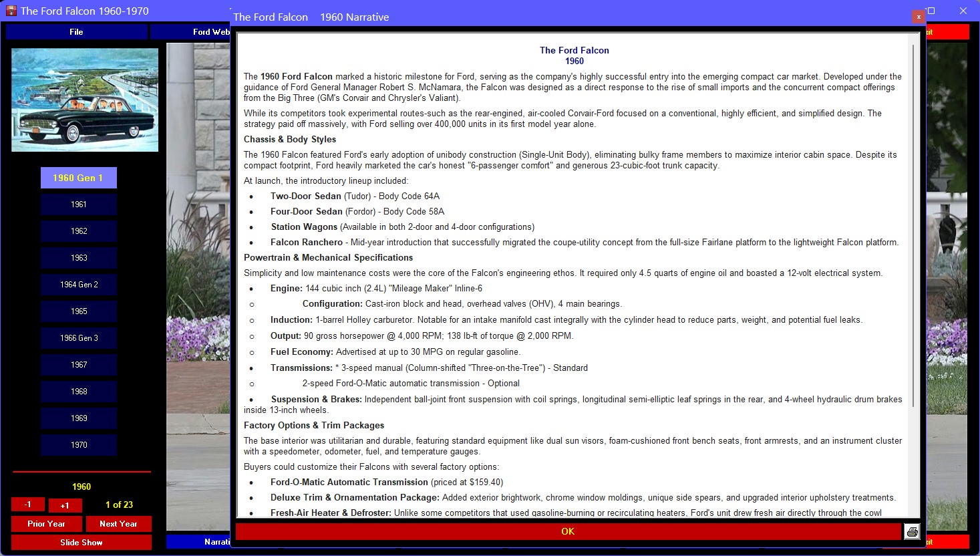
Task: Close the 1960 Narrative dialog
Action: click(x=919, y=17)
